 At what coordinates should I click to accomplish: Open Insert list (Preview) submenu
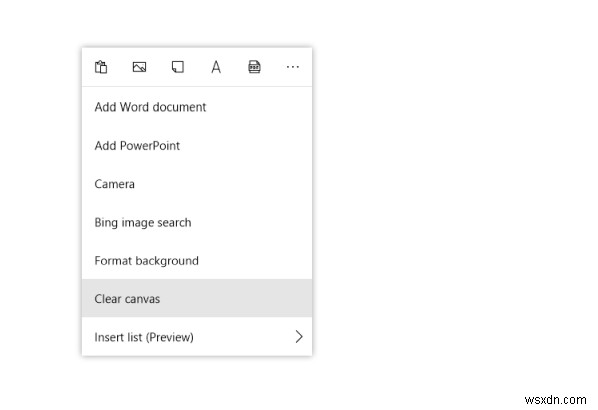(197, 337)
